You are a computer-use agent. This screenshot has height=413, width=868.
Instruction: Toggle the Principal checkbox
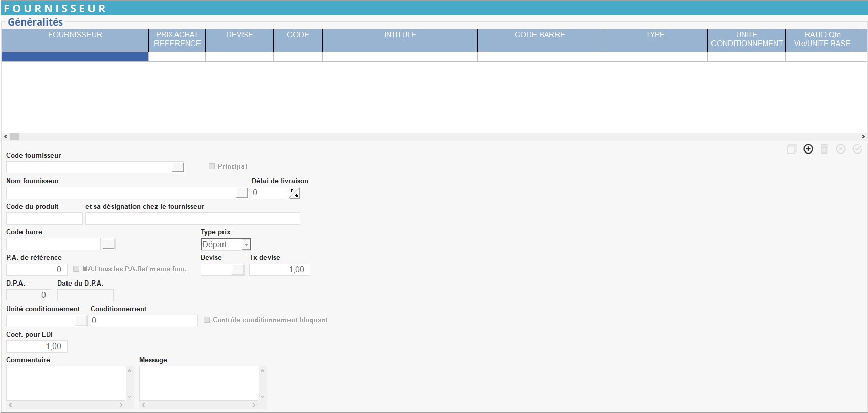[212, 166]
